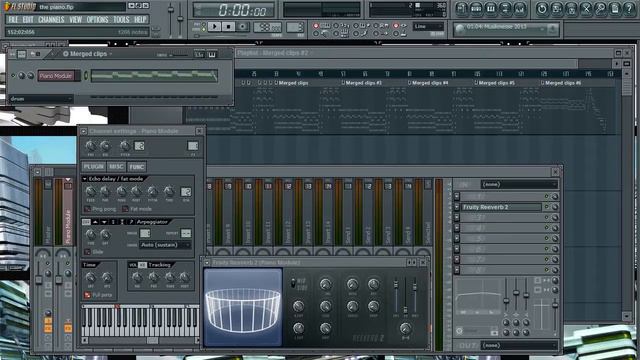Open the OPTIONS menu

98,20
